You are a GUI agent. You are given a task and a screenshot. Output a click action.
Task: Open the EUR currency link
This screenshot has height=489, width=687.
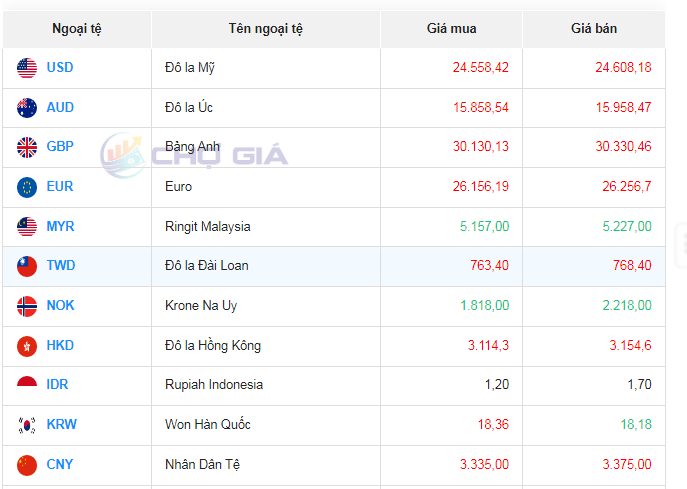(60, 187)
